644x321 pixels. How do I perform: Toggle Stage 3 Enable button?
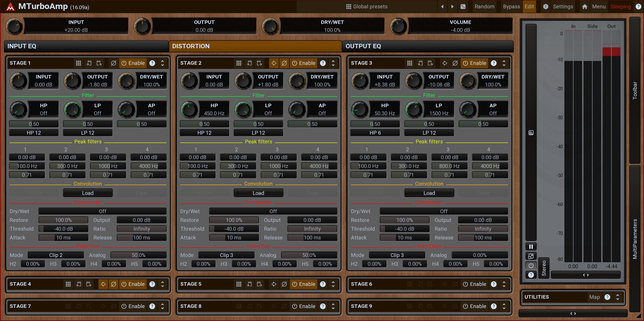pyautogui.click(x=474, y=63)
